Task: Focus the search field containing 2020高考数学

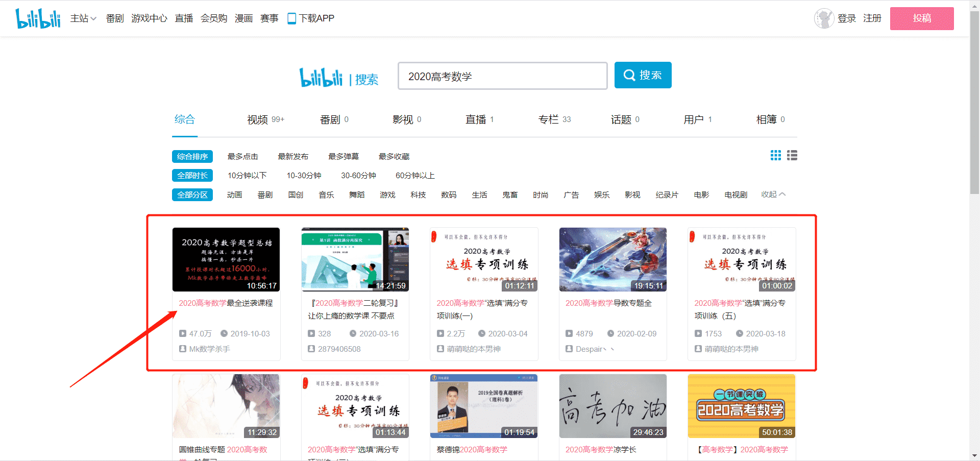Action: [503, 76]
